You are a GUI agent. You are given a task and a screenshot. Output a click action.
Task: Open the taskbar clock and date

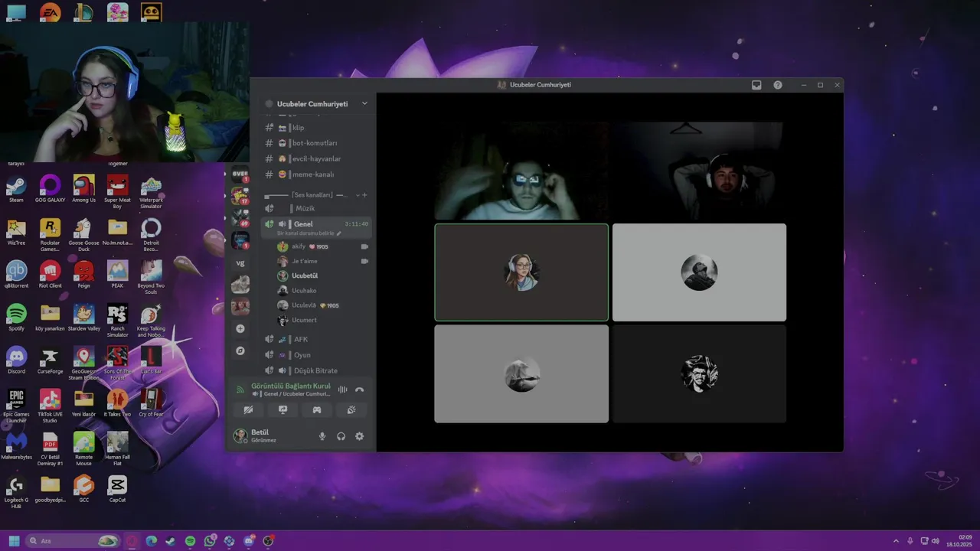click(x=960, y=541)
